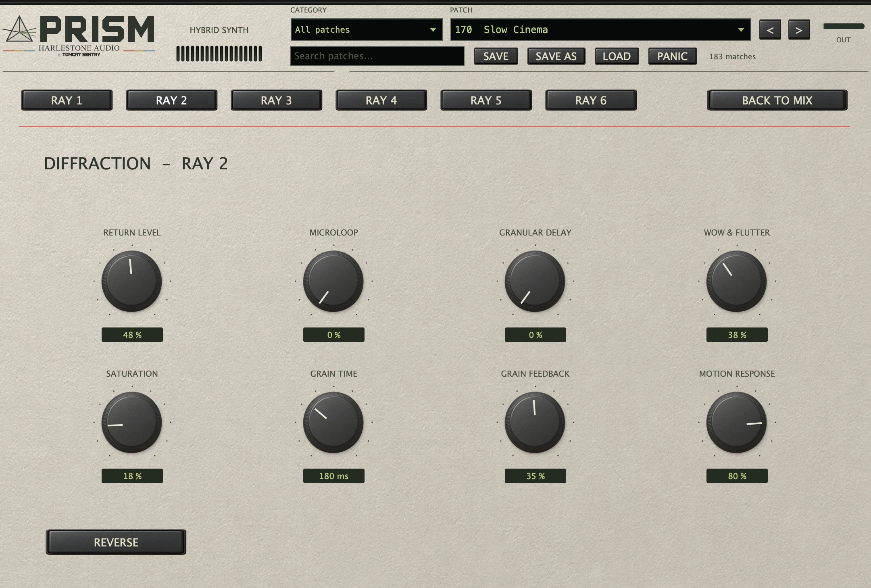Click the HYBRID SYNTH vent grille
The height and width of the screenshot is (588, 871).
pyautogui.click(x=219, y=54)
